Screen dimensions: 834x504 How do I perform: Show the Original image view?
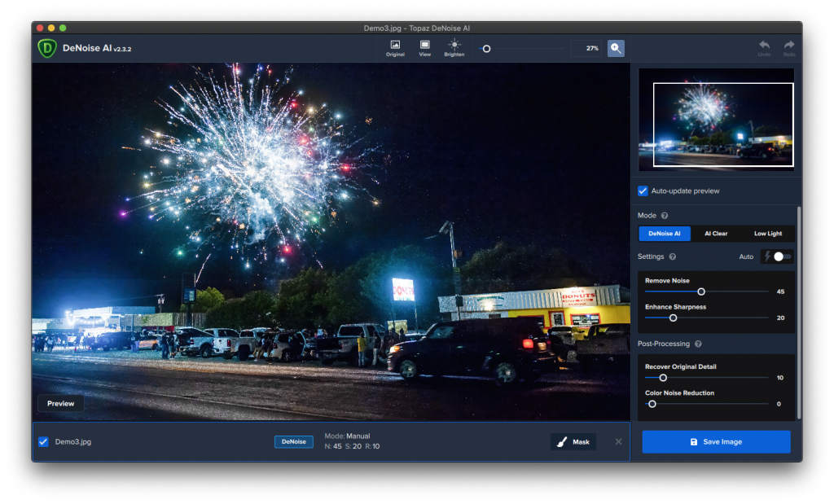pyautogui.click(x=395, y=48)
